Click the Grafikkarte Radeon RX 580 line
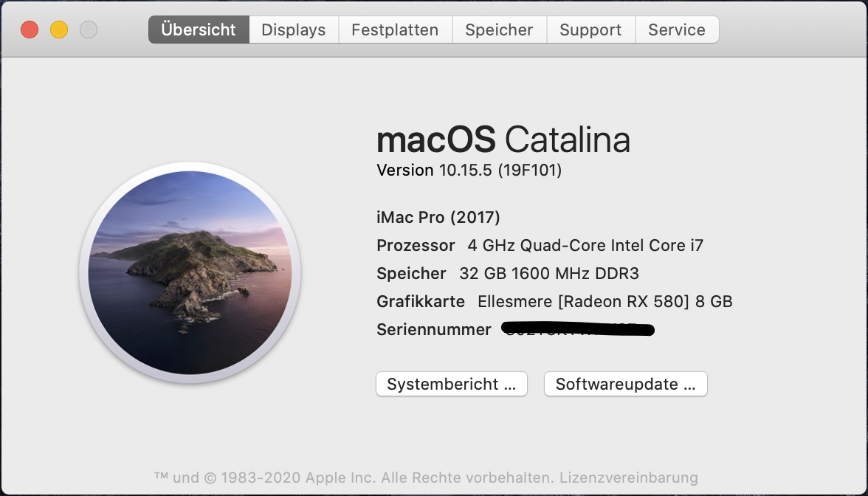The image size is (868, 496). pos(554,302)
